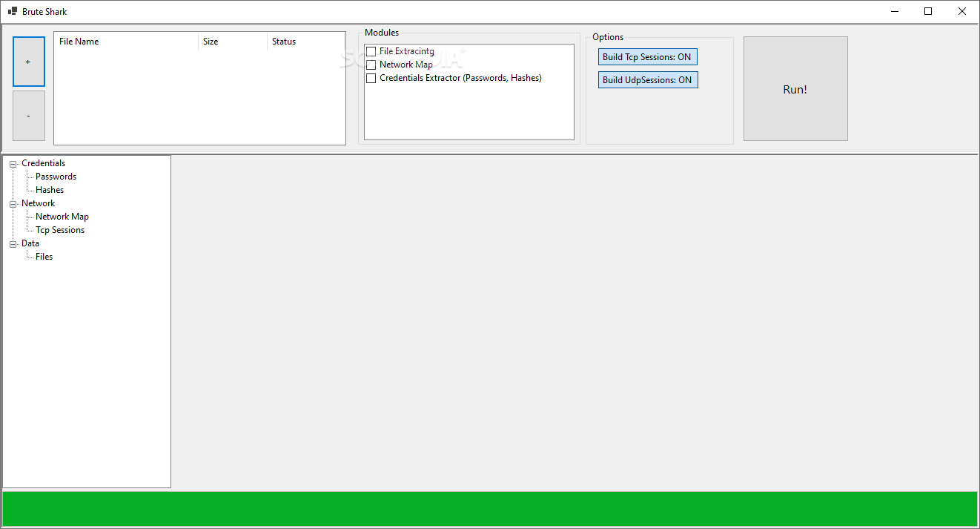Screen dimensions: 980x529
Task: Open the Hashes tree item
Action: pyautogui.click(x=50, y=190)
